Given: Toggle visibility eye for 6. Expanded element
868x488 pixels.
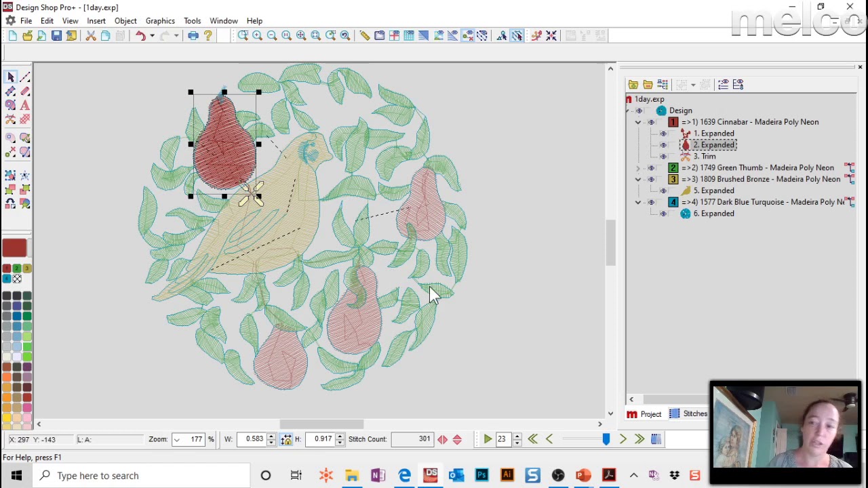Looking at the screenshot, I should pos(664,214).
